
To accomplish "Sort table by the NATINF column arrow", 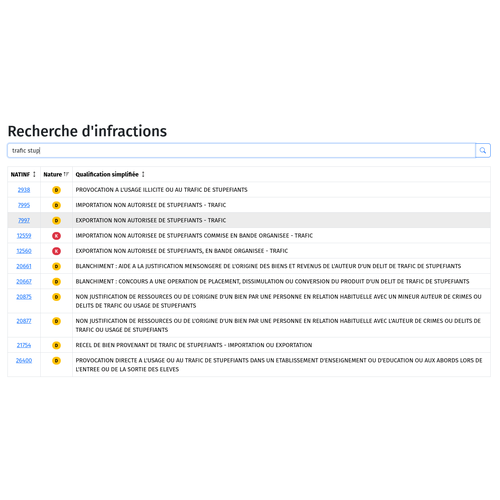I will coord(34,174).
